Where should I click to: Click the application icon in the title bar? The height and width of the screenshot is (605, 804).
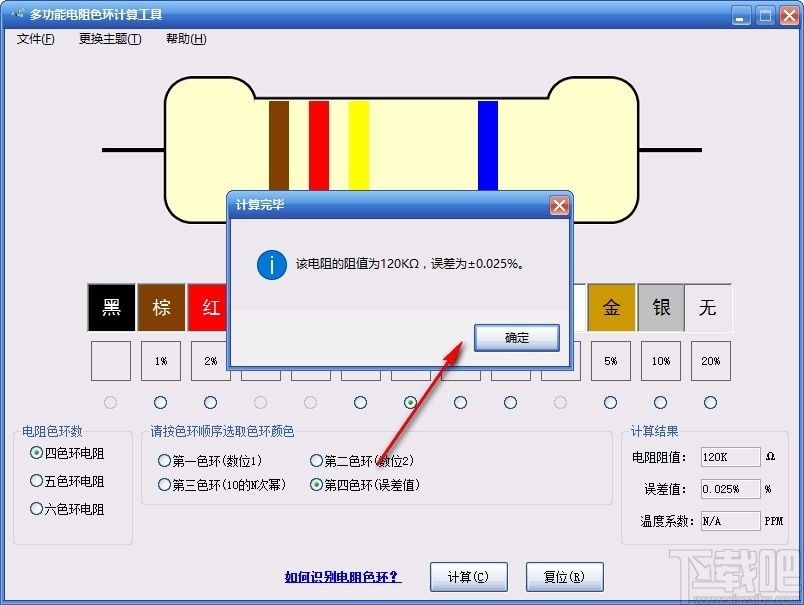16,14
